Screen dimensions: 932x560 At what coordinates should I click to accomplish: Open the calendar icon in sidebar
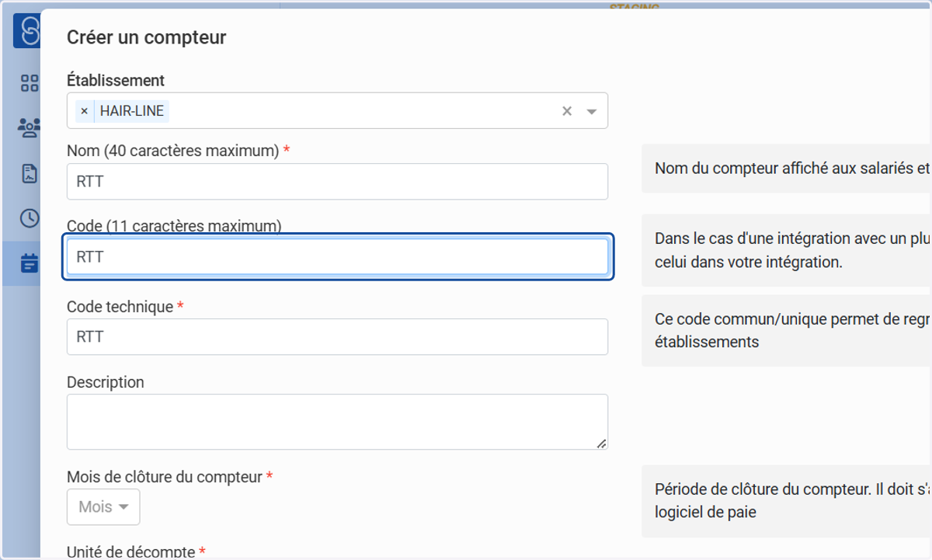[x=30, y=263]
